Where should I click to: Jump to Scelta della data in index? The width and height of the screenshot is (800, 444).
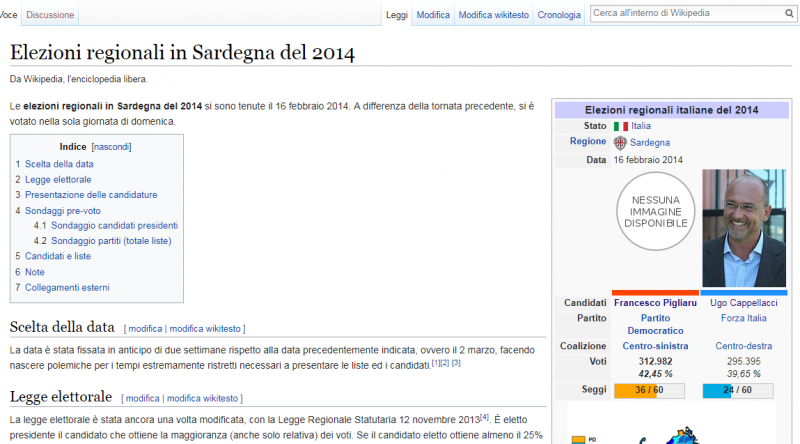(59, 164)
